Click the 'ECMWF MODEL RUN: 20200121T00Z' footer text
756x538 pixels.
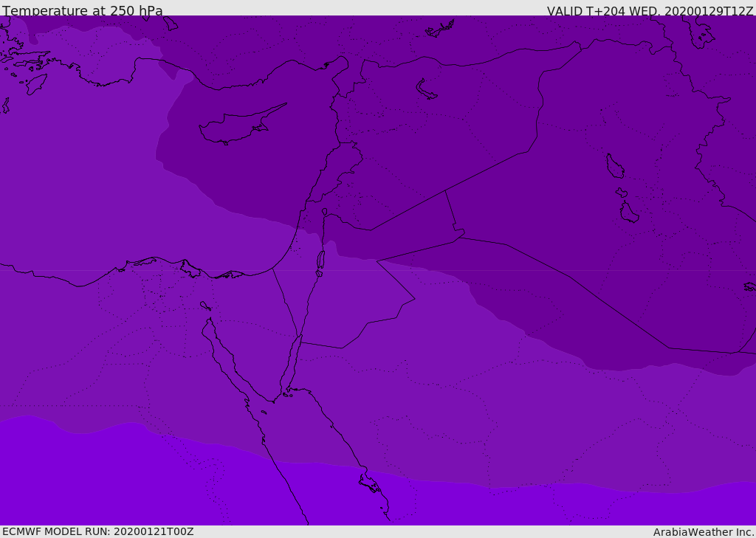[x=98, y=532]
